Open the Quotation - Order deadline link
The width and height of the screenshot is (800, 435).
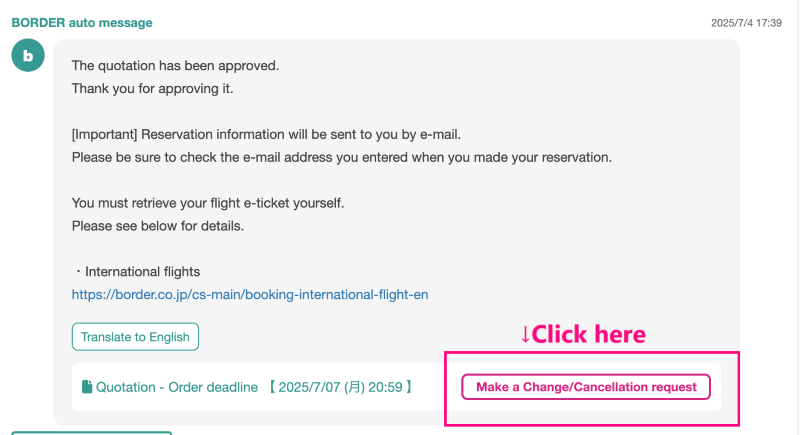coord(177,388)
